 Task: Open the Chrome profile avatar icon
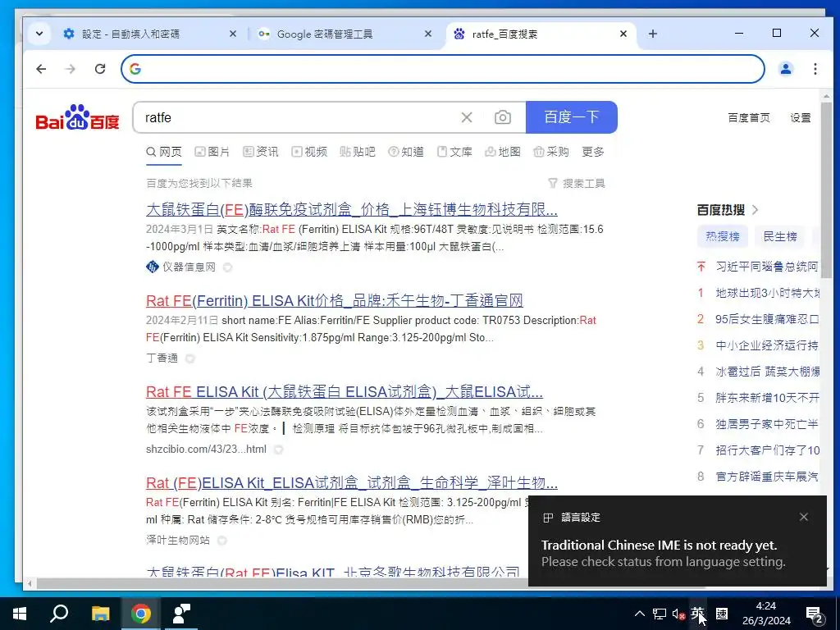(785, 69)
